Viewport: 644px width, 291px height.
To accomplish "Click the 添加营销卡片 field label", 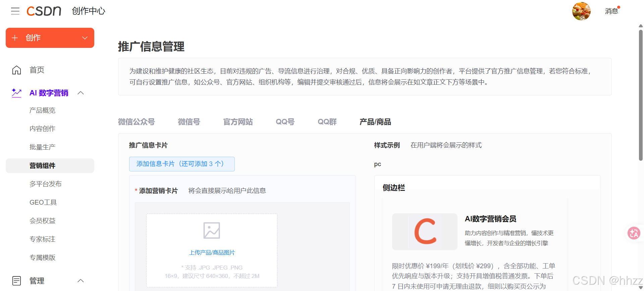I will [x=158, y=191].
